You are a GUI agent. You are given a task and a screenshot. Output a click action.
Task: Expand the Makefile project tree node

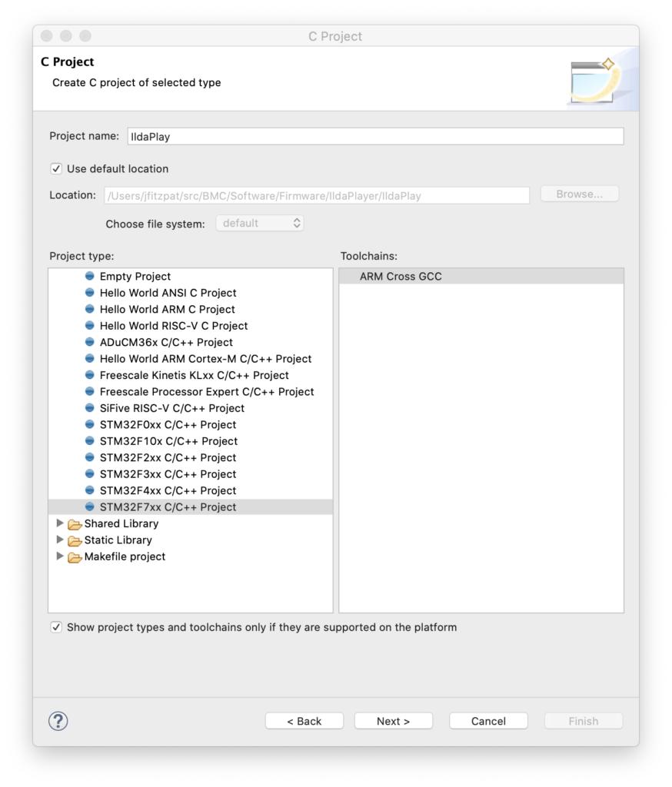click(x=61, y=556)
